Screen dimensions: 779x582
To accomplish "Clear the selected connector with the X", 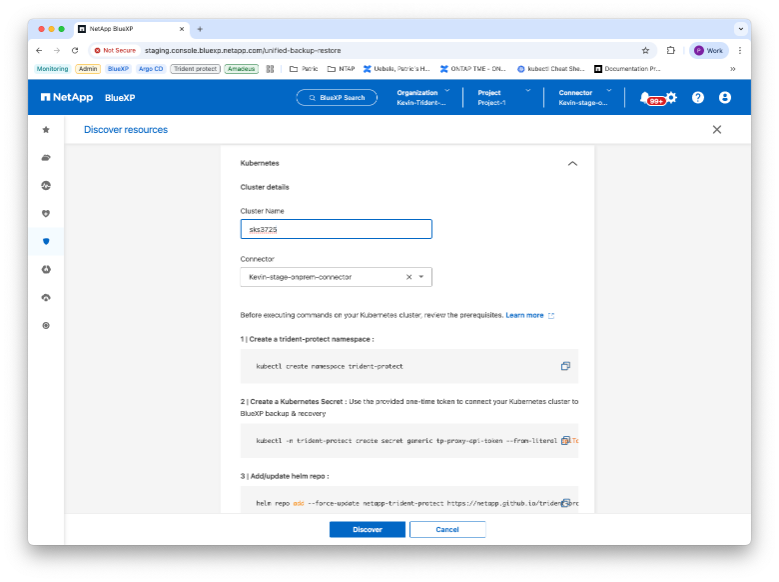I will (409, 277).
